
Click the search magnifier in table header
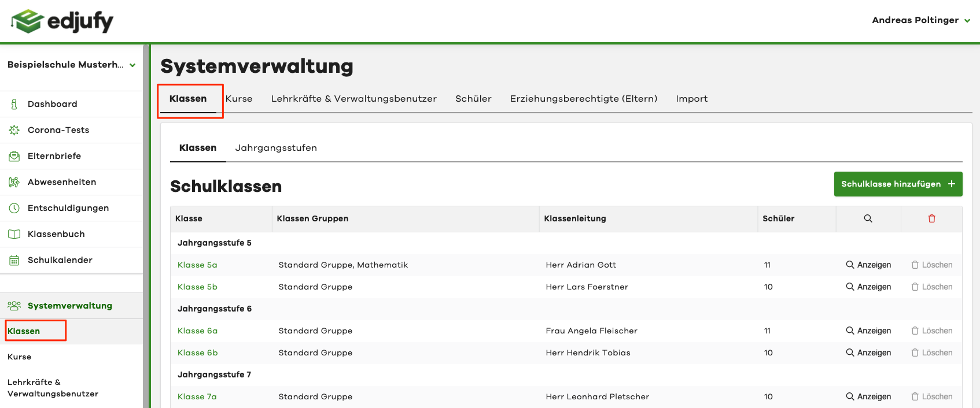868,218
